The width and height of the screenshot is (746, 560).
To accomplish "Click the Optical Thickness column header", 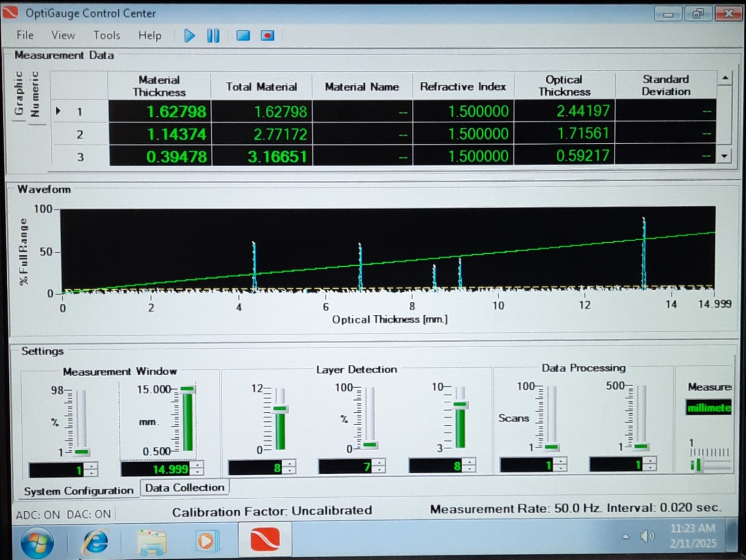I will (564, 85).
